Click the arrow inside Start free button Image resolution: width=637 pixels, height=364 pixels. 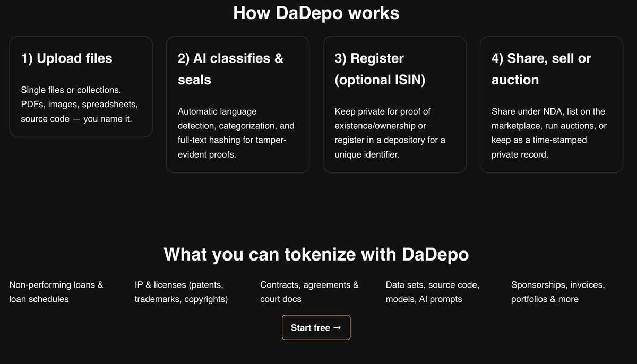337,327
